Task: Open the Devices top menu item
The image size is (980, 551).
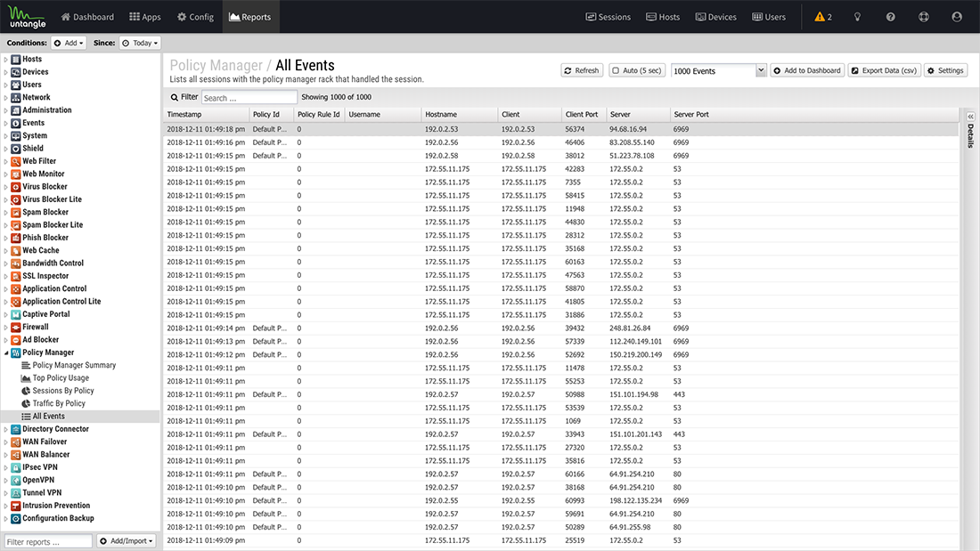Action: (x=716, y=17)
